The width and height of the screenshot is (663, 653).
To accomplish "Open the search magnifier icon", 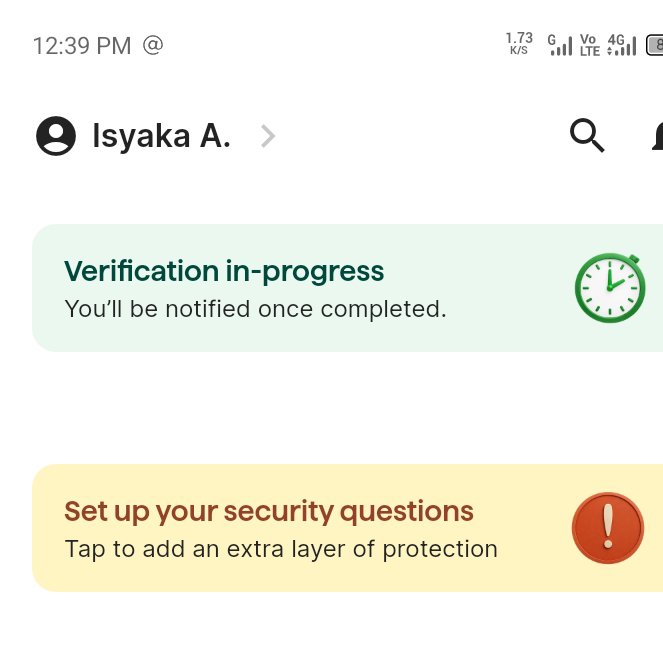I will (x=587, y=135).
